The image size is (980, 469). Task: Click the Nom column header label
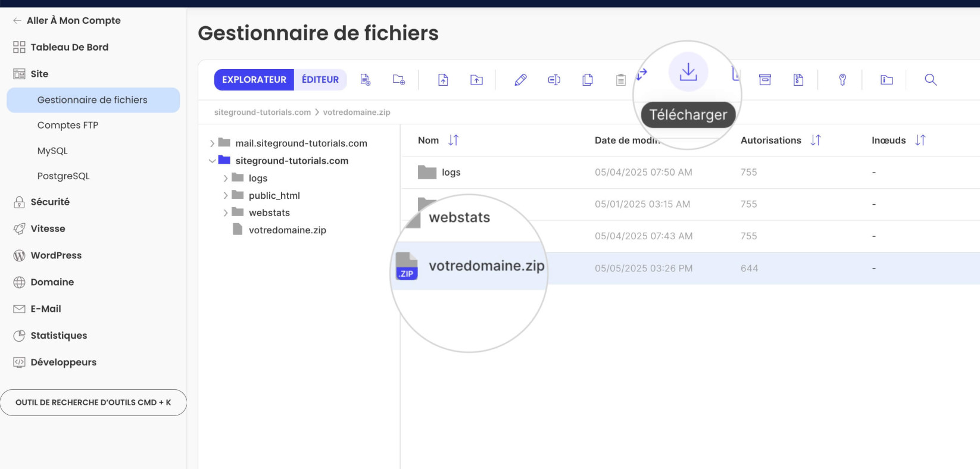click(x=428, y=140)
